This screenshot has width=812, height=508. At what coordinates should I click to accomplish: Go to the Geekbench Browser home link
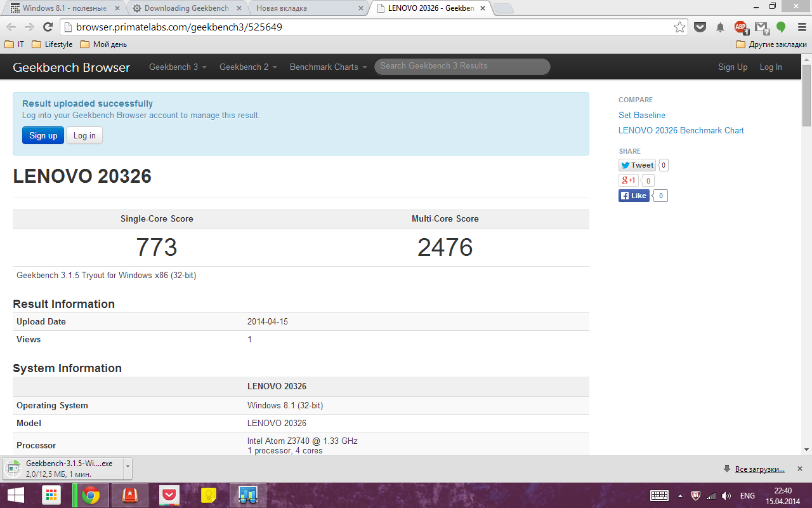71,67
